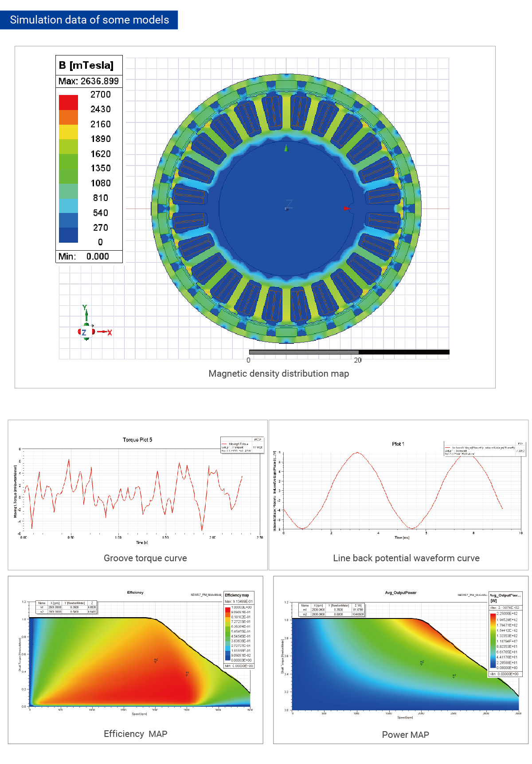Click the scale bar below the motor
The width and height of the screenshot is (532, 764).
pos(349,352)
